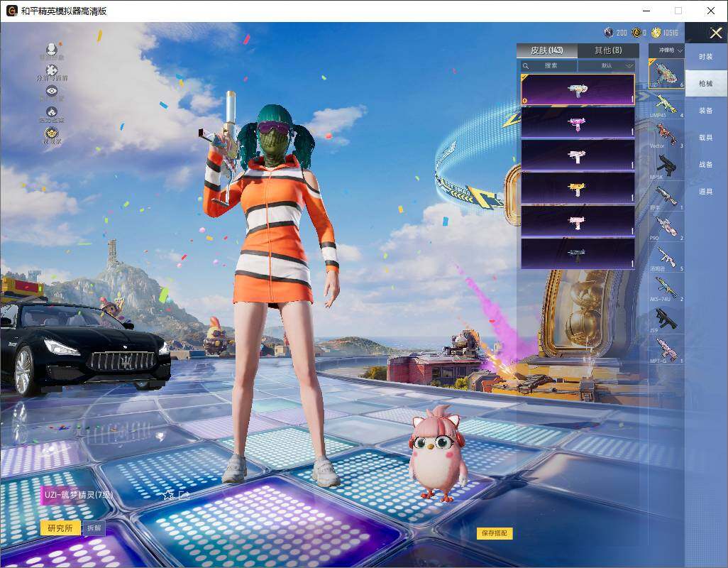The height and width of the screenshot is (568, 728).
Task: Click the magnifier search icon
Action: (526, 66)
